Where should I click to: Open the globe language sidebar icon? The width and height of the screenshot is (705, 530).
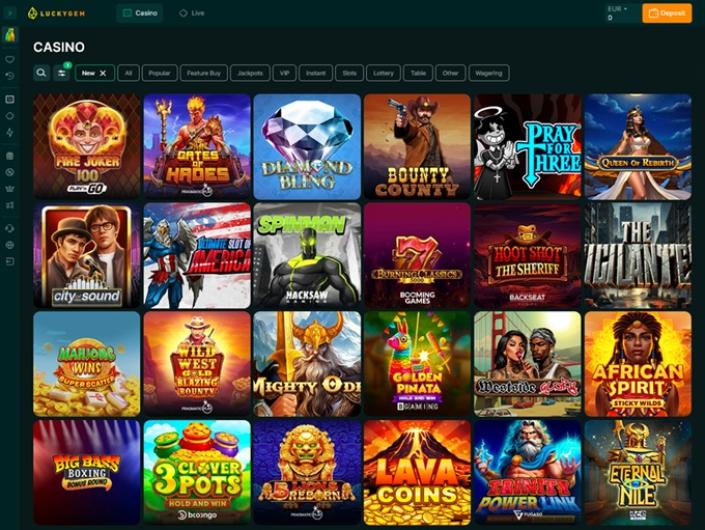(x=10, y=245)
